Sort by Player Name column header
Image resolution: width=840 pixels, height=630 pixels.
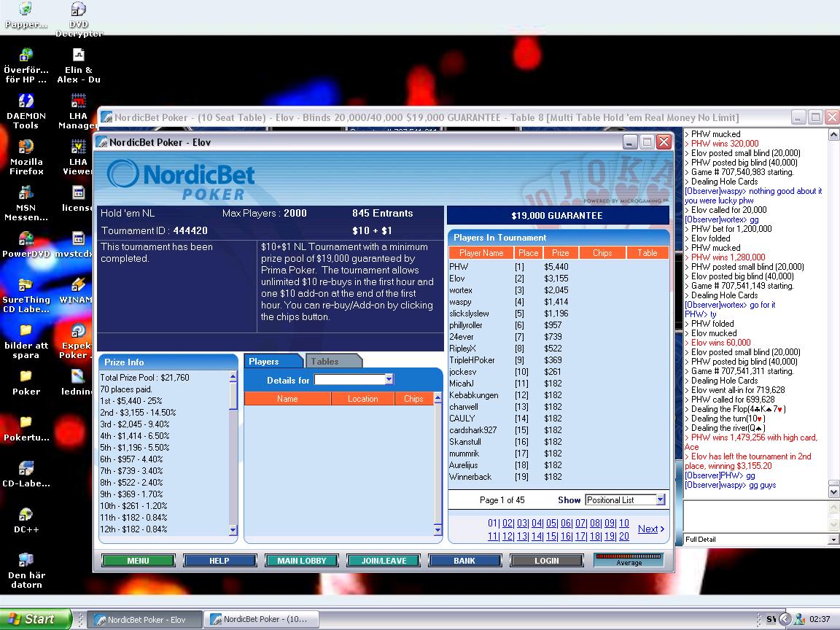pyautogui.click(x=481, y=253)
